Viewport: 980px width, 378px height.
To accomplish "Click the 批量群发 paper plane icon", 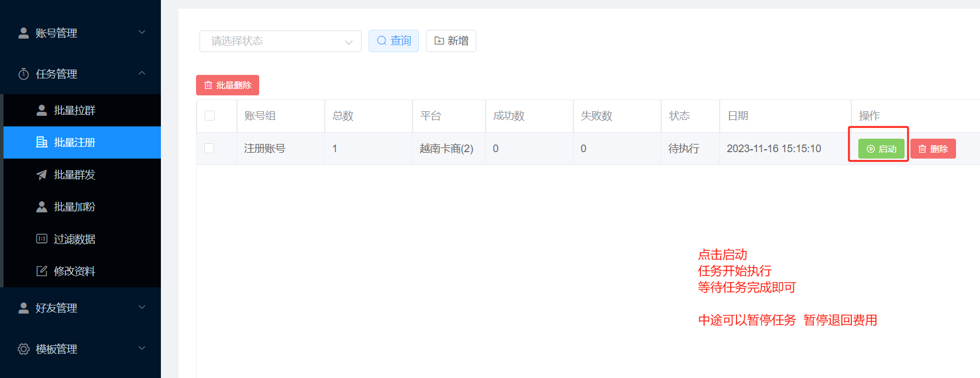I will pos(42,175).
